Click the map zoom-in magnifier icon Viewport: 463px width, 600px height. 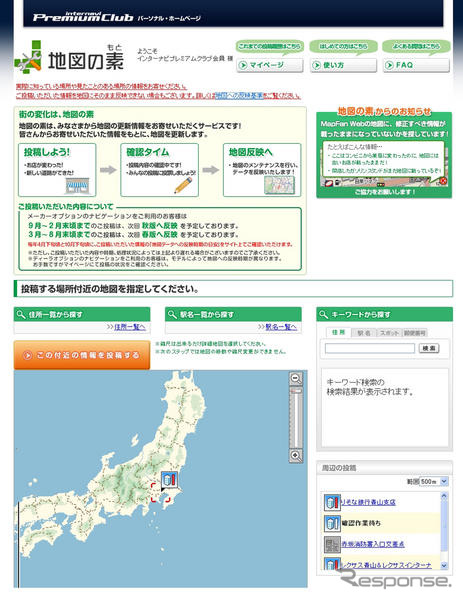pyautogui.click(x=296, y=455)
